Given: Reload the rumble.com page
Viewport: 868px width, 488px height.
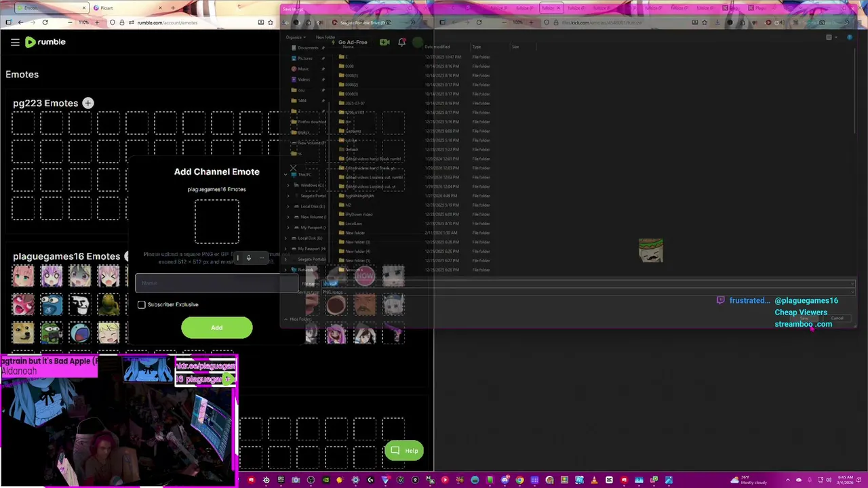Looking at the screenshot, I should [45, 22].
